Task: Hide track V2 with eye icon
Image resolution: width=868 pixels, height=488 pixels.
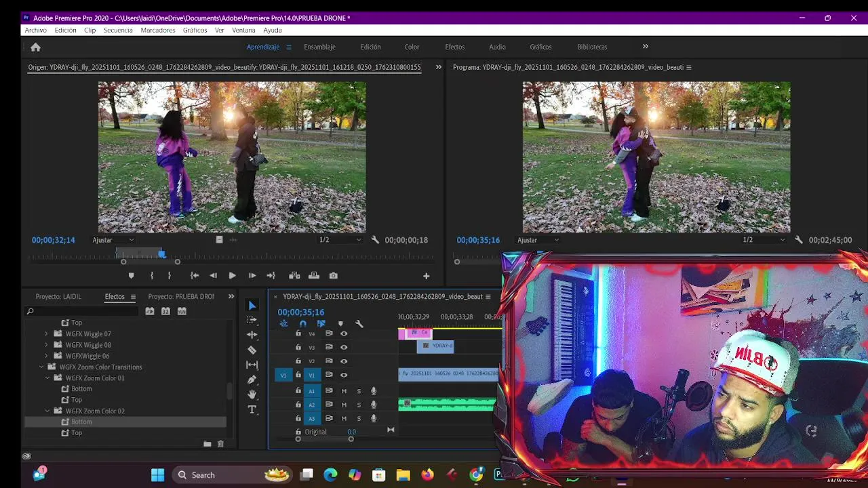Action: tap(344, 361)
